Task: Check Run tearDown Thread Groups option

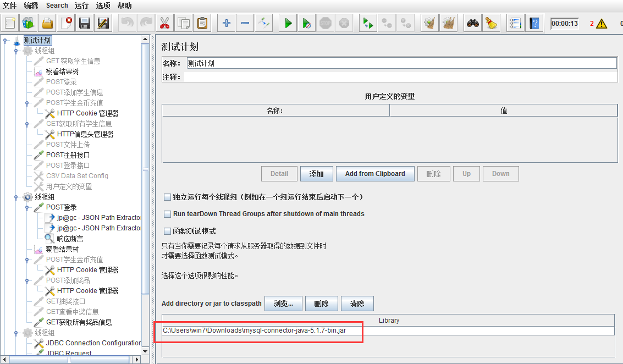Action: pyautogui.click(x=168, y=214)
